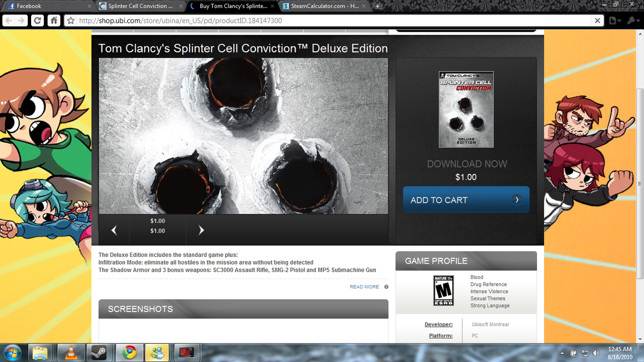Image resolution: width=644 pixels, height=362 pixels.
Task: Focus the URL address bar
Action: (331, 21)
